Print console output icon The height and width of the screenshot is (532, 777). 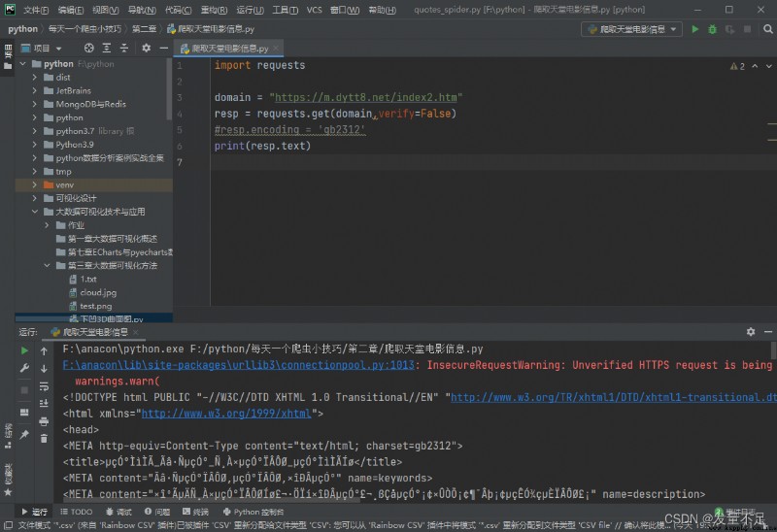click(44, 421)
